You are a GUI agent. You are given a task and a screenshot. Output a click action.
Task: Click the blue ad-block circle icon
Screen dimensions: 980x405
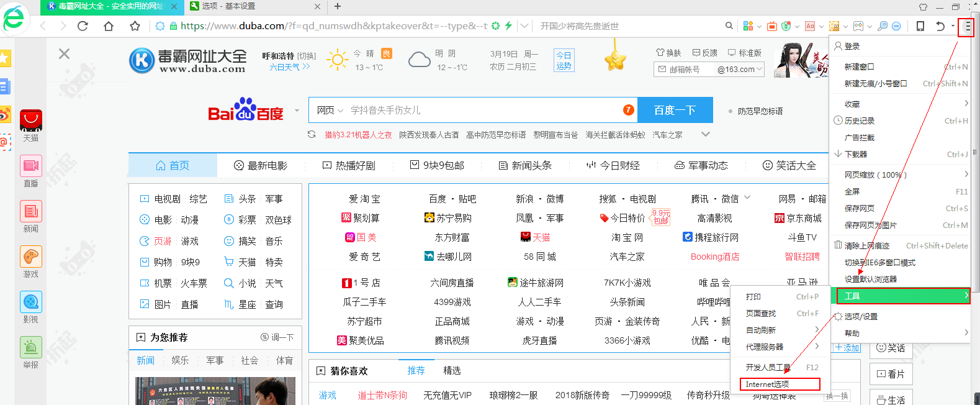896,26
